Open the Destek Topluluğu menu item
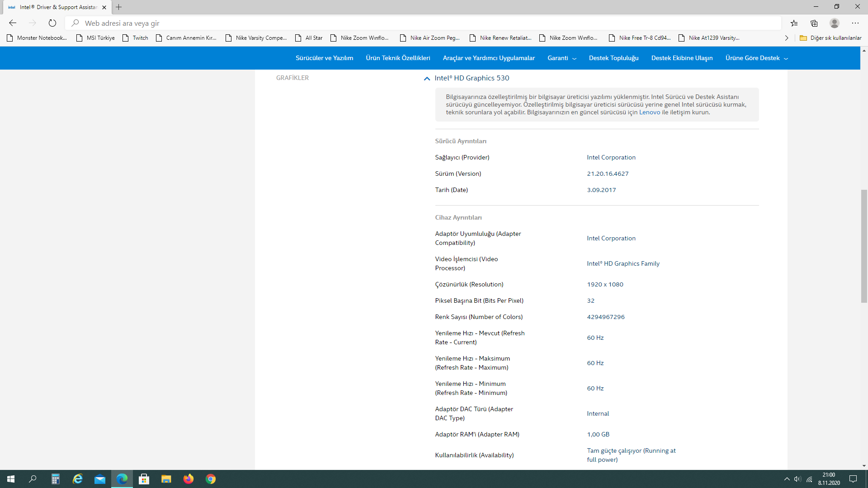868x488 pixels. click(613, 58)
